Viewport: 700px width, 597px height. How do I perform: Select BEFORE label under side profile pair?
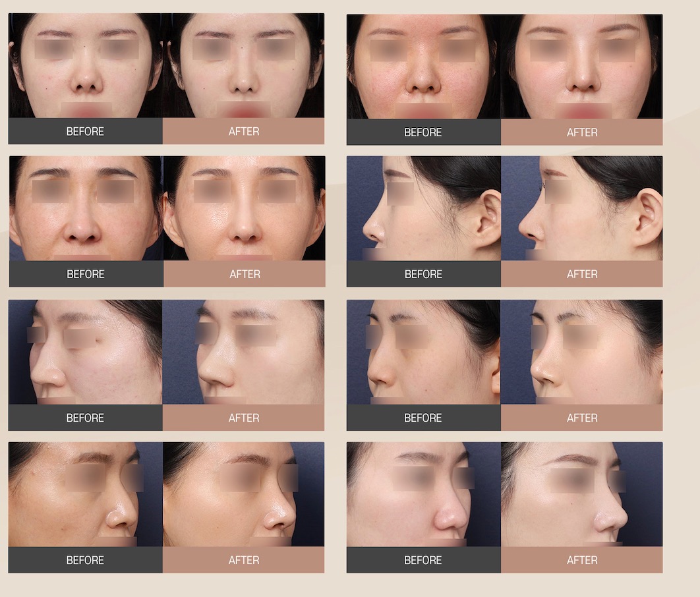pyautogui.click(x=424, y=274)
